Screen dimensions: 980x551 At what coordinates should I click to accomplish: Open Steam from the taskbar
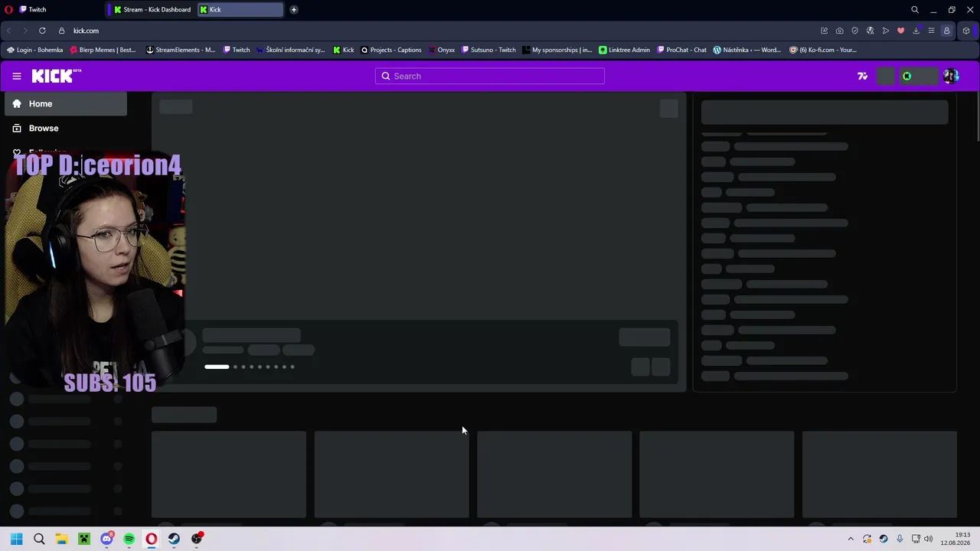coord(174,539)
